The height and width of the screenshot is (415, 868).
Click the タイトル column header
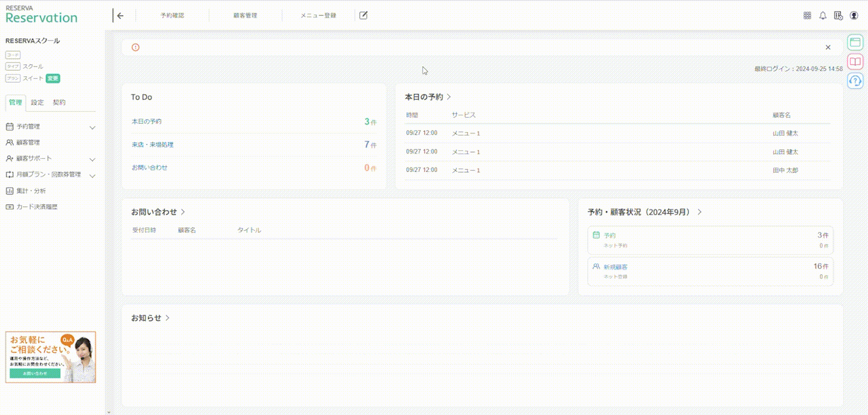[x=249, y=230]
